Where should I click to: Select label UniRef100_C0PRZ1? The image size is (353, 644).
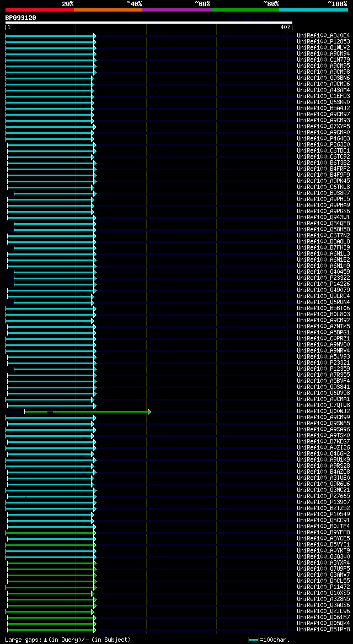(x=323, y=338)
